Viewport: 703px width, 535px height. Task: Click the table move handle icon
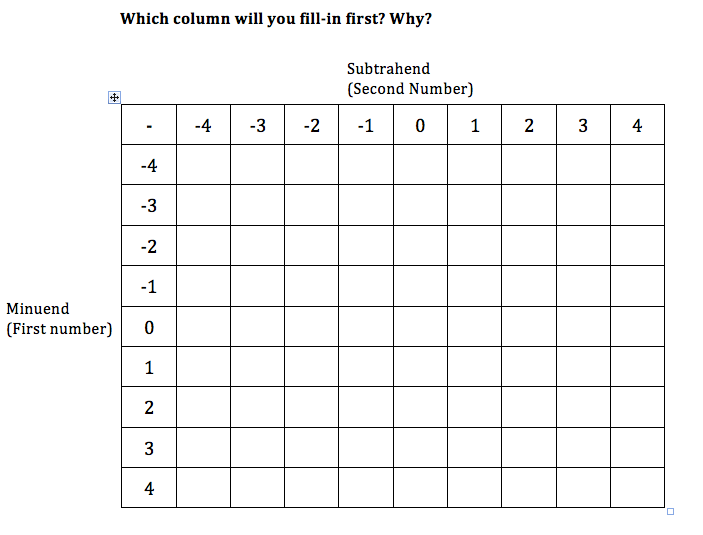pos(114,97)
